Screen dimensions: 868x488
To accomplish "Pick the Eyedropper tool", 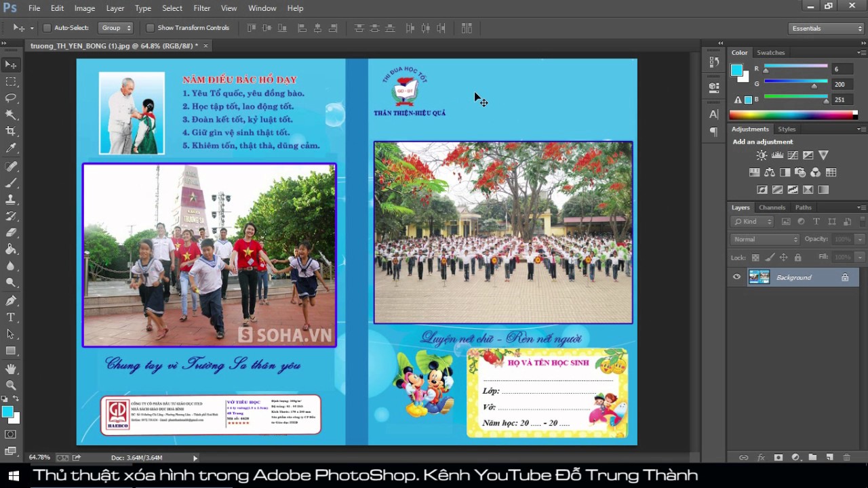I will point(11,148).
